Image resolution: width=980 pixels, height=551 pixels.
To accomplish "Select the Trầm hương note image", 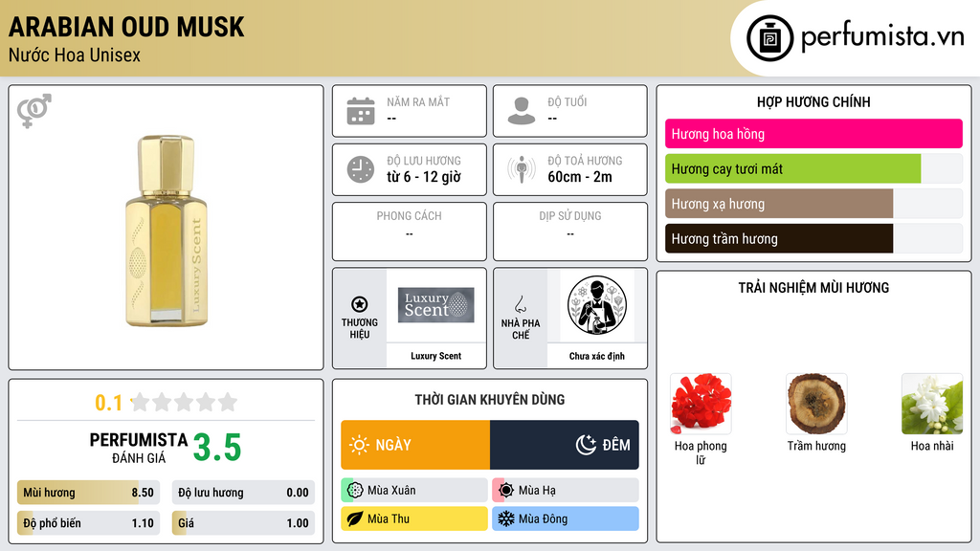I will pyautogui.click(x=816, y=404).
